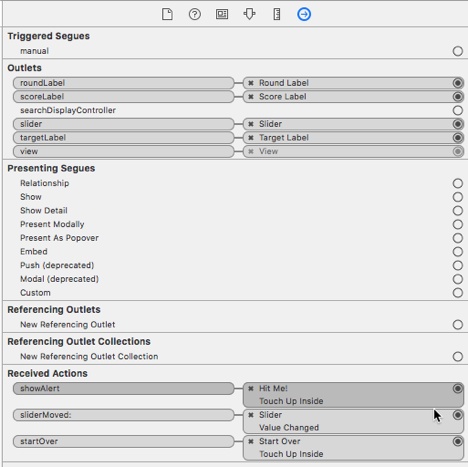Click the Present Modally segue label
Viewport: 468px width, 467px height.
pos(52,224)
